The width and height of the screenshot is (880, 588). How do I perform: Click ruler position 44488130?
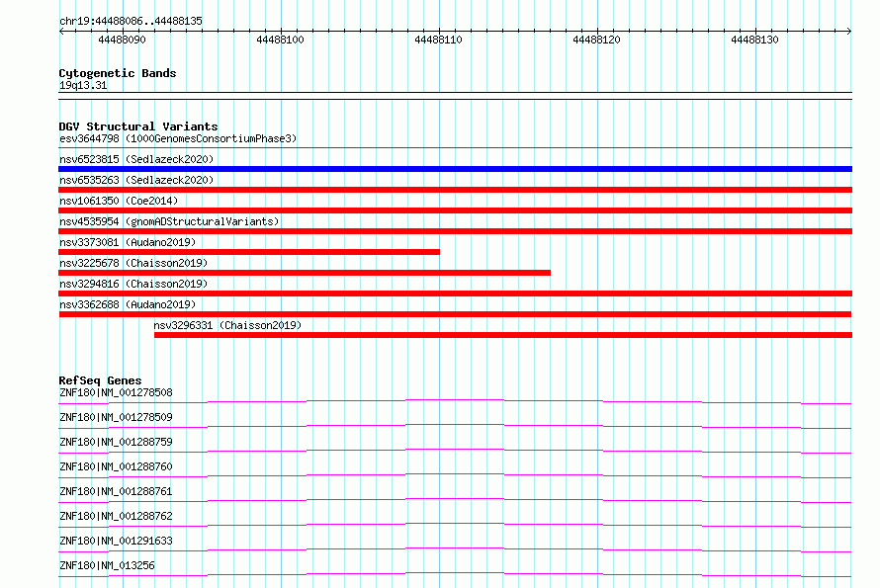point(754,40)
